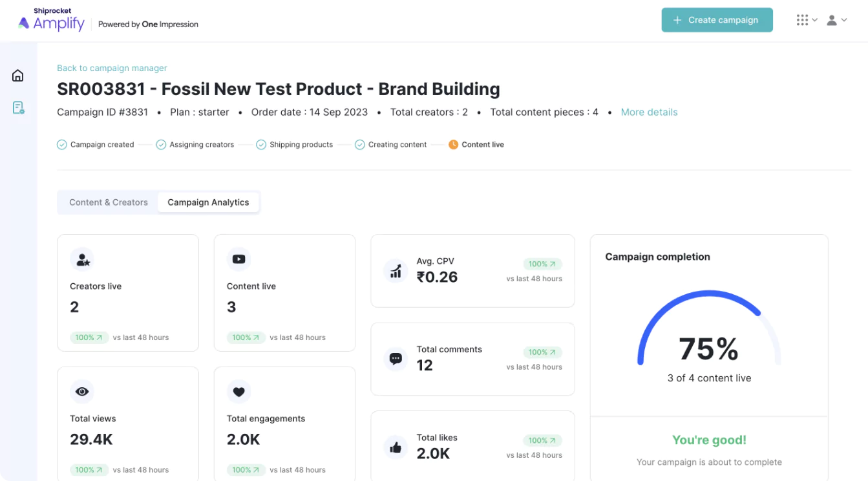Go back to campaign manager
Image resolution: width=868 pixels, height=481 pixels.
tap(112, 68)
